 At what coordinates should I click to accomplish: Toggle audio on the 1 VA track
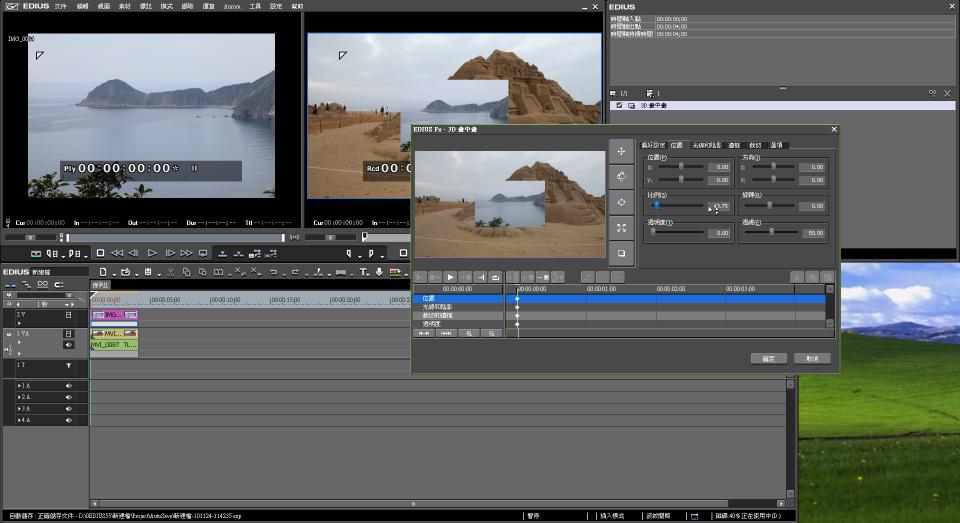[69, 344]
